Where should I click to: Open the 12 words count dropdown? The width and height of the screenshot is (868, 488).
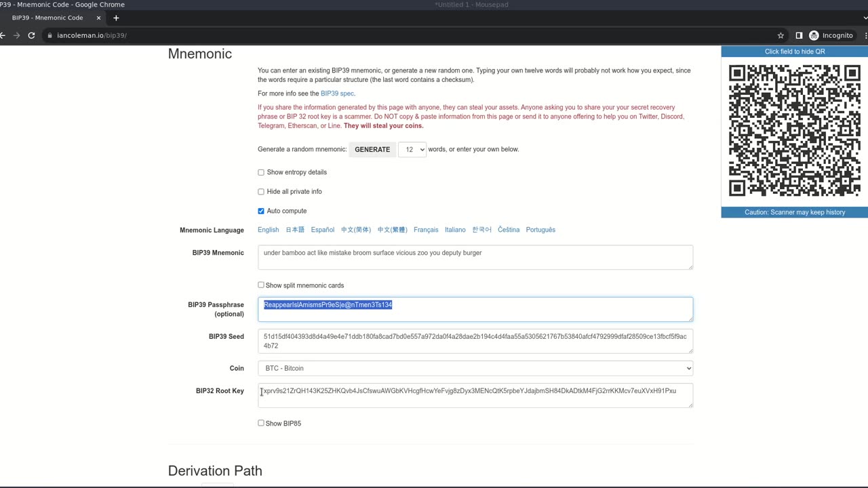412,149
